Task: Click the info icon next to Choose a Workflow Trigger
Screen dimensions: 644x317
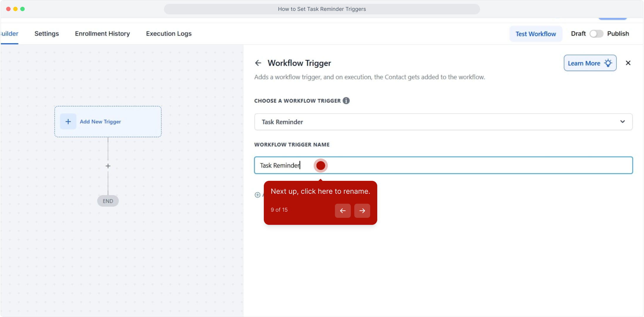Action: pyautogui.click(x=346, y=101)
